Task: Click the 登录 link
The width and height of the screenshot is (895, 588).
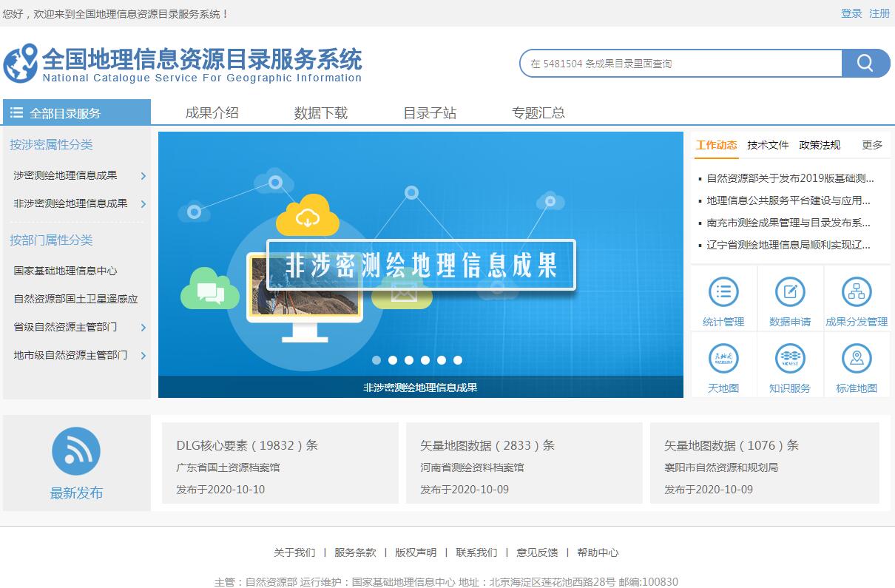Action: pyautogui.click(x=851, y=13)
